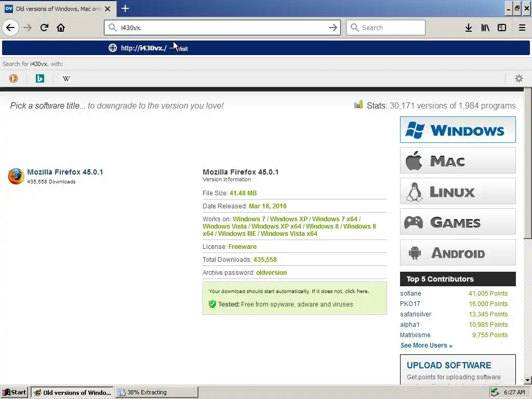
Task: Click the release date Mar 16, 2016
Action: tap(268, 206)
